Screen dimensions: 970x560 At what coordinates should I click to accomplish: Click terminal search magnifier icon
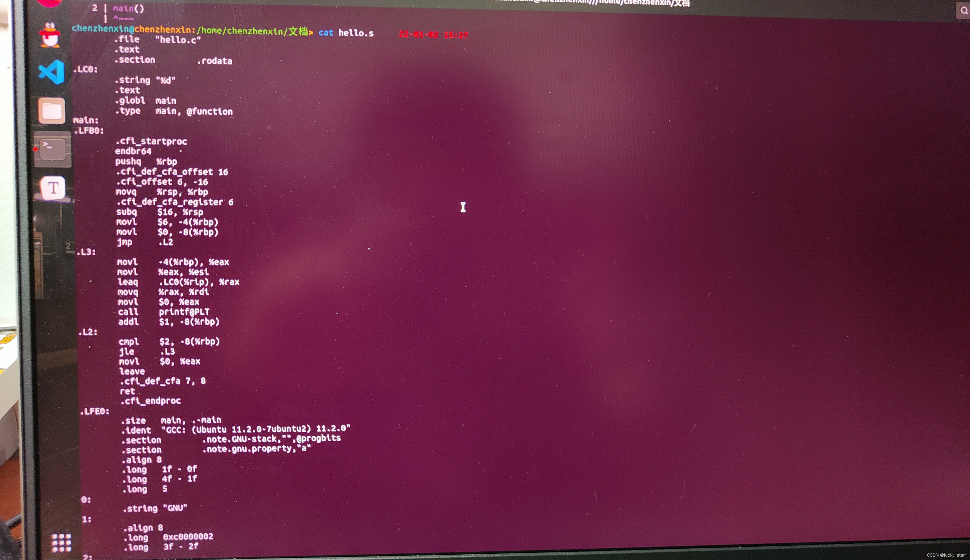click(964, 10)
